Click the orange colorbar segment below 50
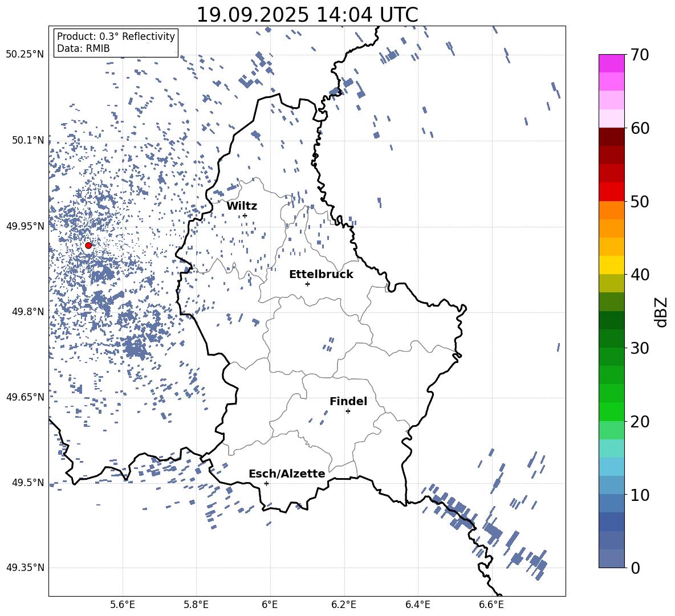The height and width of the screenshot is (616, 675). coord(611,210)
